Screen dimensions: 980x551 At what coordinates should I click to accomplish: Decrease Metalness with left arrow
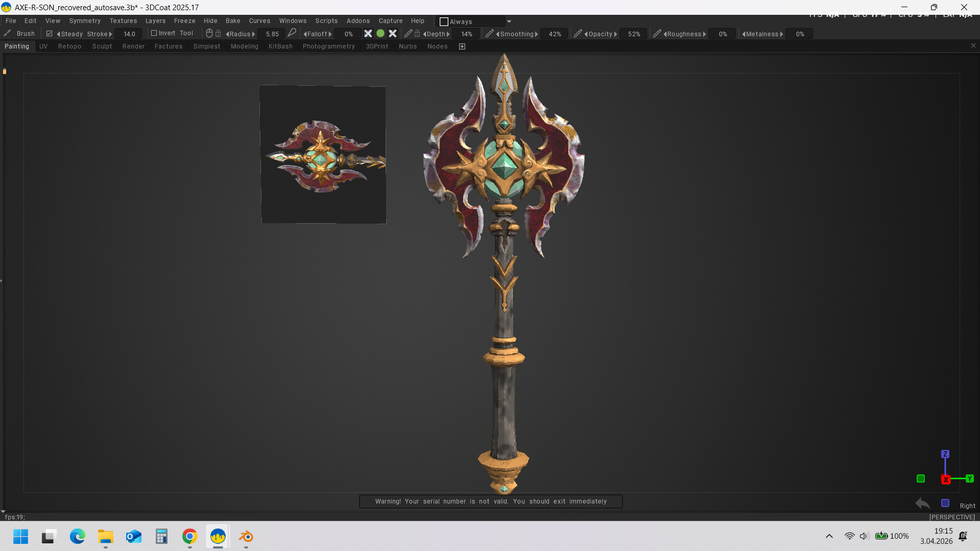744,34
